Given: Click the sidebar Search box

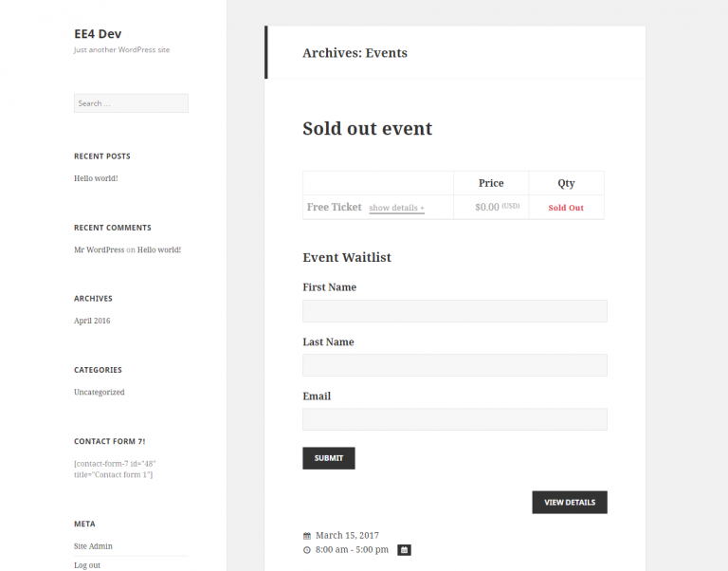Looking at the screenshot, I should coord(131,103).
